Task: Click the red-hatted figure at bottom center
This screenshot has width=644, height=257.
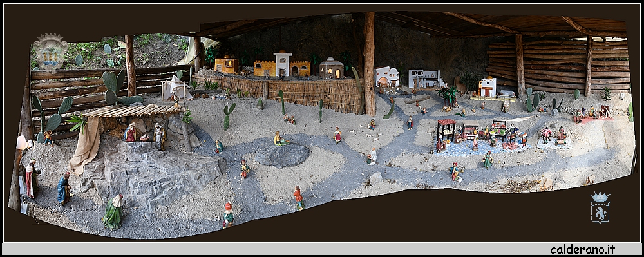Action: pos(228,214)
